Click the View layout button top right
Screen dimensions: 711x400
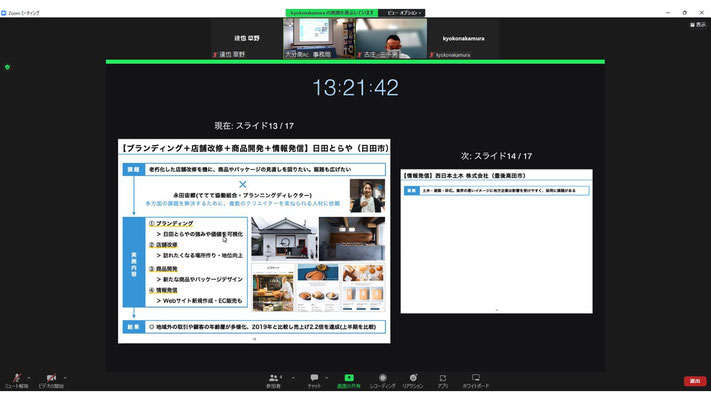pos(698,24)
